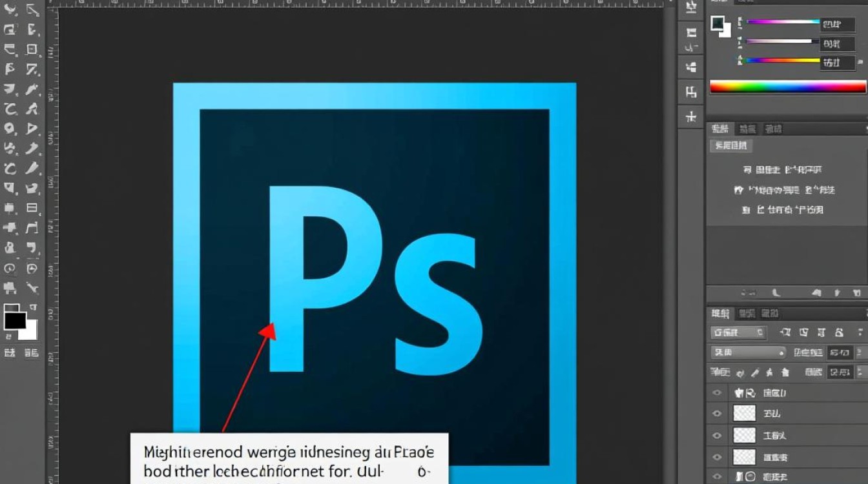868x484 pixels.
Task: Select the first tab of the middle panel
Action: 720,128
